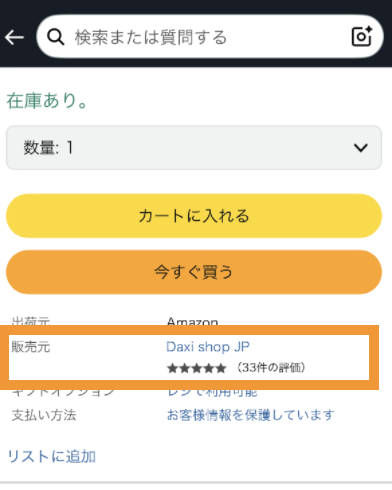This screenshot has height=490, width=392.
Task: Open camera lens search icon
Action: [362, 36]
